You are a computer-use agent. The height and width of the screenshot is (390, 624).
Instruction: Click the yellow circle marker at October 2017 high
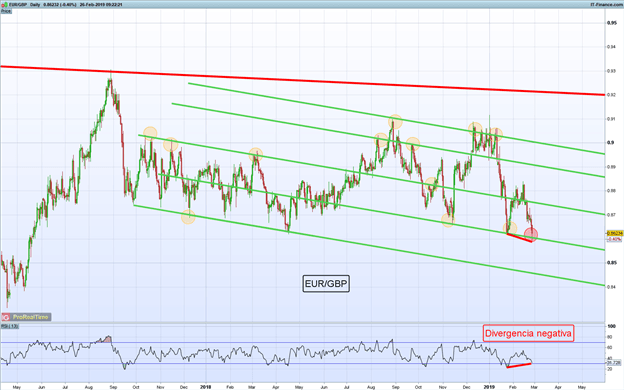pyautogui.click(x=150, y=133)
